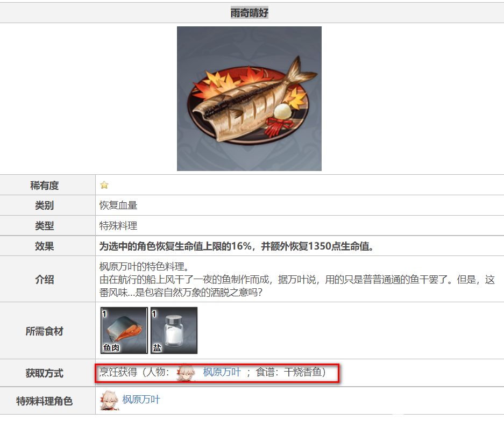
Task: Click the 介绍 row label
Action: coord(44,280)
